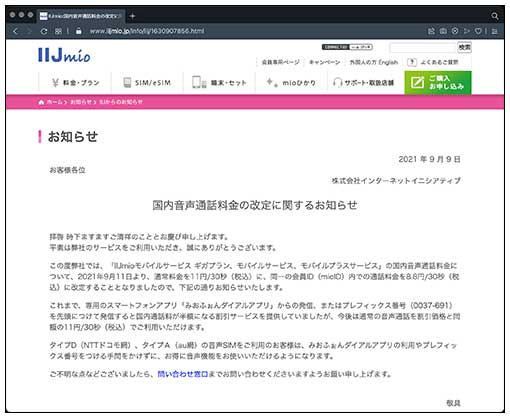Click the heart bookmark icon in toolbar

pyautogui.click(x=478, y=31)
